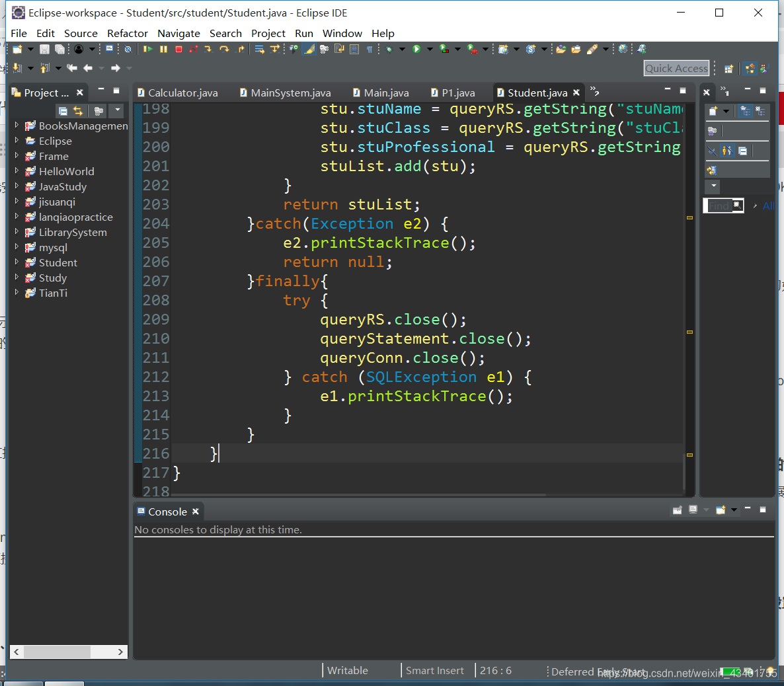Click the Search flashlight icon
Image resolution: width=784 pixels, height=686 pixels.
(x=592, y=49)
